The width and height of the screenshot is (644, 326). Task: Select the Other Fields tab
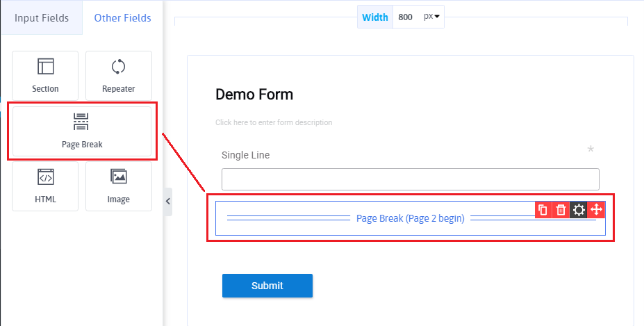(122, 18)
